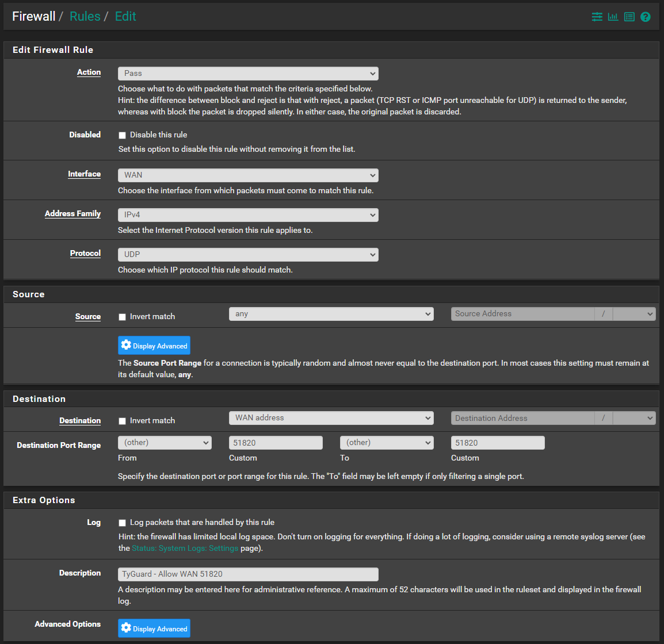Open the bar chart status icon
This screenshot has height=644, width=664.
point(613,17)
